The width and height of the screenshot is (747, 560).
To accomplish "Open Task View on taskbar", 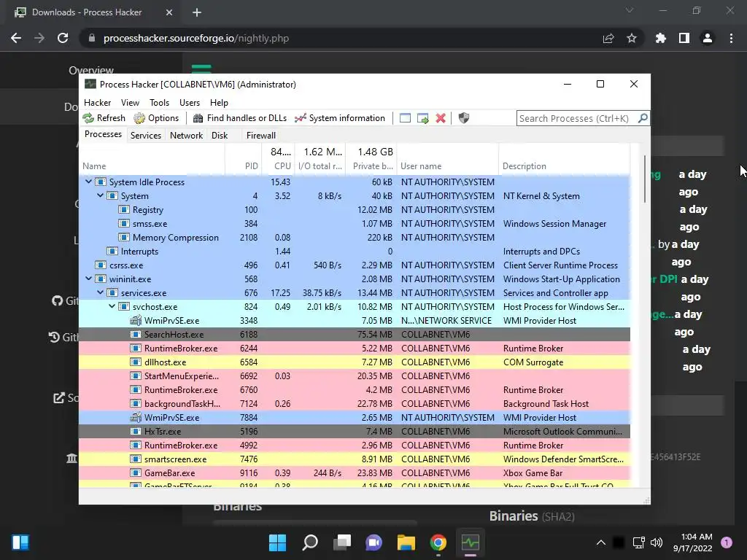I will point(342,542).
